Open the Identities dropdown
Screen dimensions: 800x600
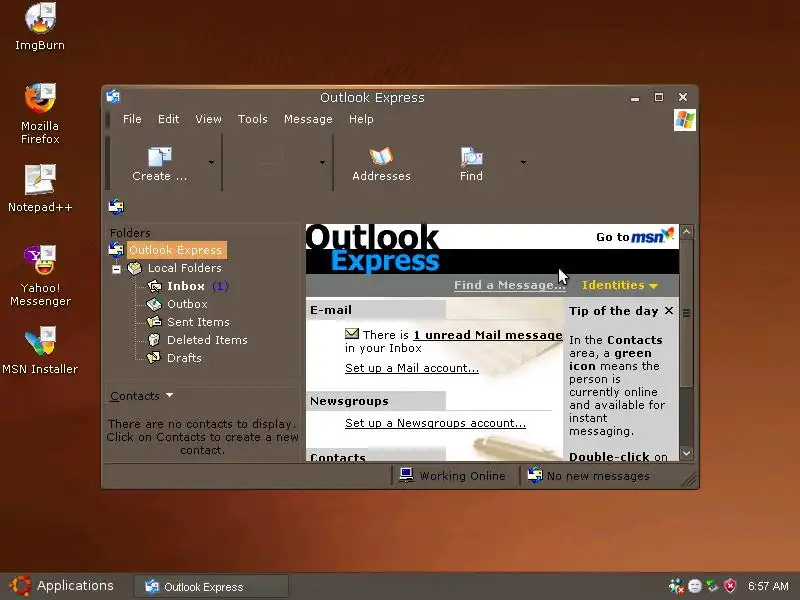point(619,285)
